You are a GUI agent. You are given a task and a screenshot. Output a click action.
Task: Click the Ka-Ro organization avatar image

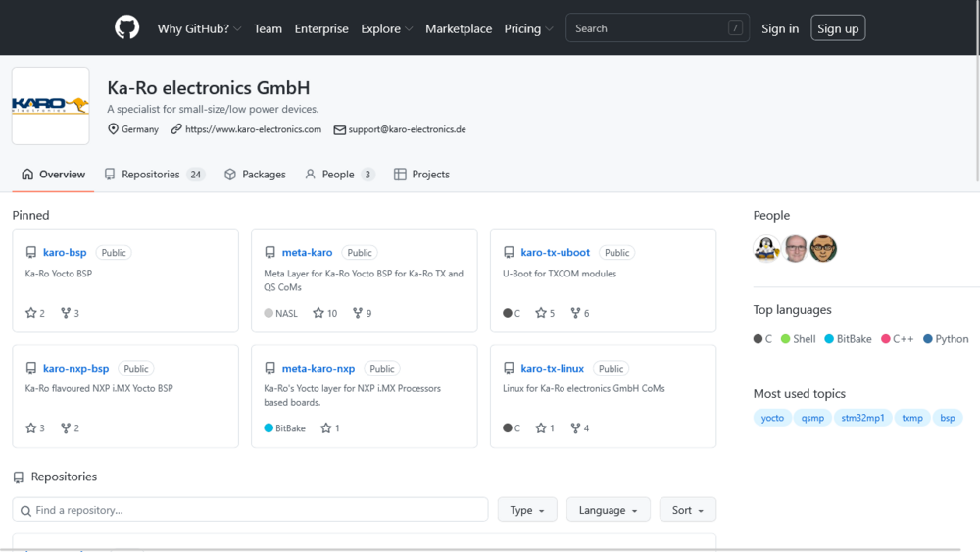51,106
